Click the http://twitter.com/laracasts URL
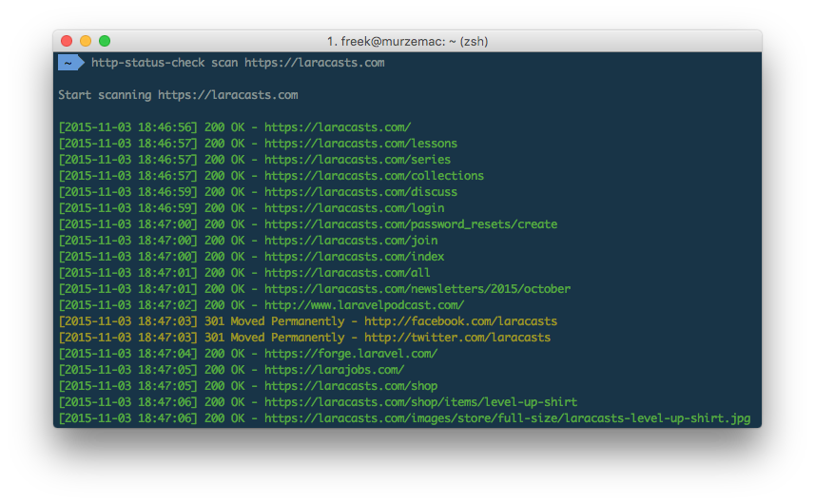Image resolution: width=815 pixels, height=504 pixels. (457, 338)
